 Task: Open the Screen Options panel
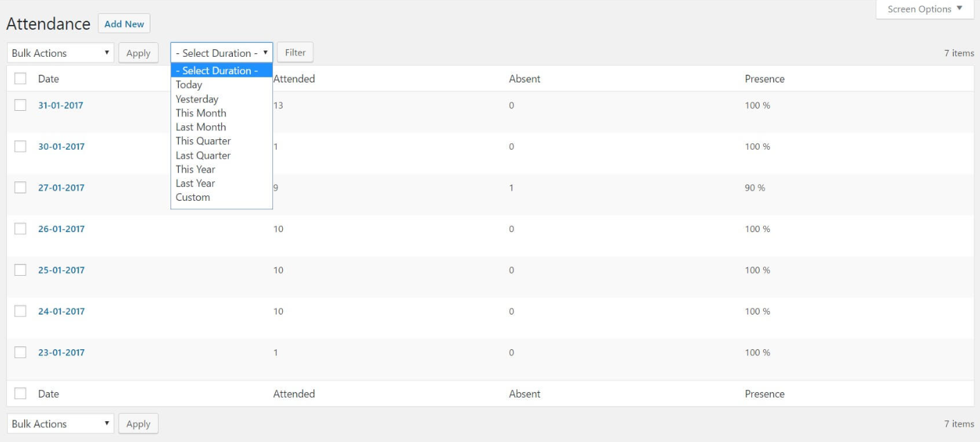[x=925, y=9]
